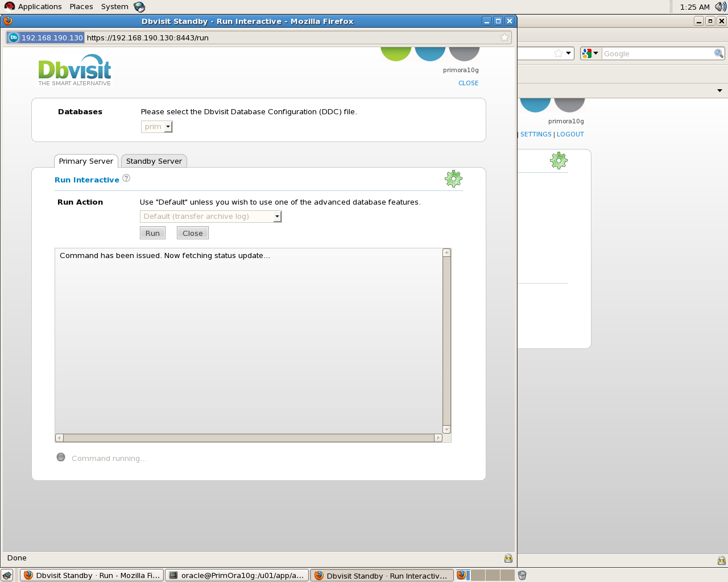Click the trash icon in bottom panel
The width and height of the screenshot is (728, 582).
click(522, 575)
